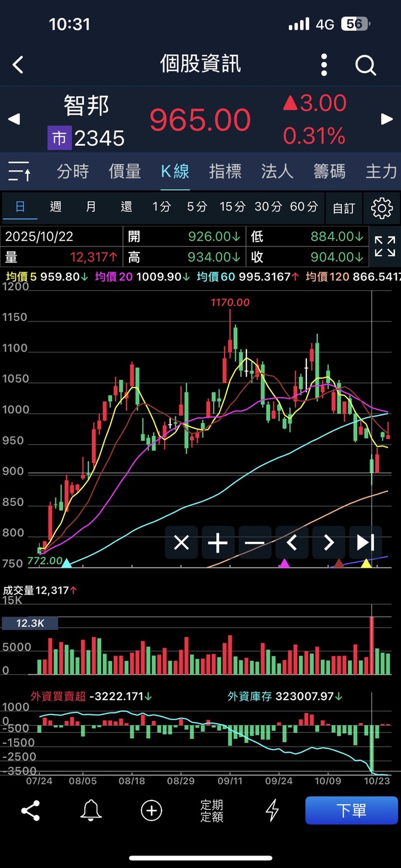Image resolution: width=401 pixels, height=868 pixels.
Task: Select 60分 period
Action: pos(304,207)
